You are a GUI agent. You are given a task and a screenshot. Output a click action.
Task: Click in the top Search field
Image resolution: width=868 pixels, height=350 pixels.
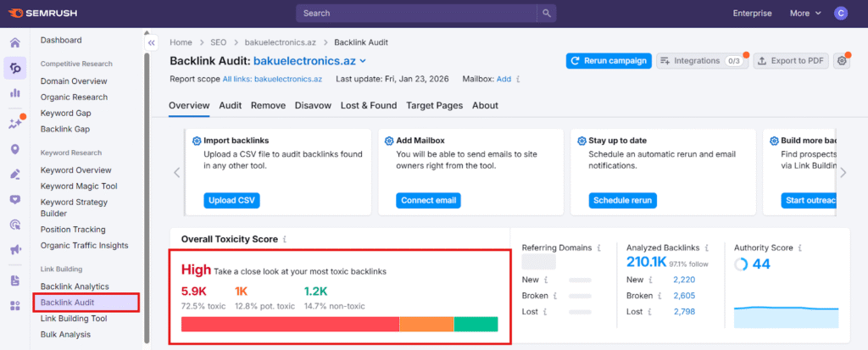coord(416,14)
